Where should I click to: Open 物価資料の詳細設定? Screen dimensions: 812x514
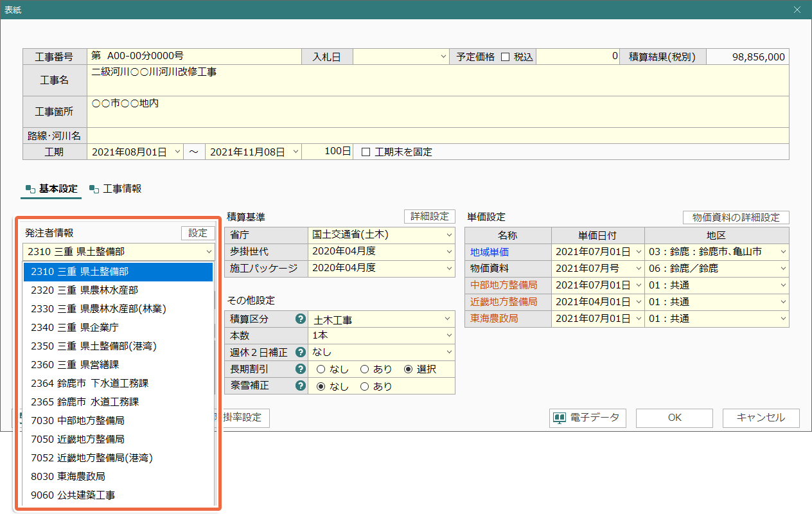tap(736, 217)
